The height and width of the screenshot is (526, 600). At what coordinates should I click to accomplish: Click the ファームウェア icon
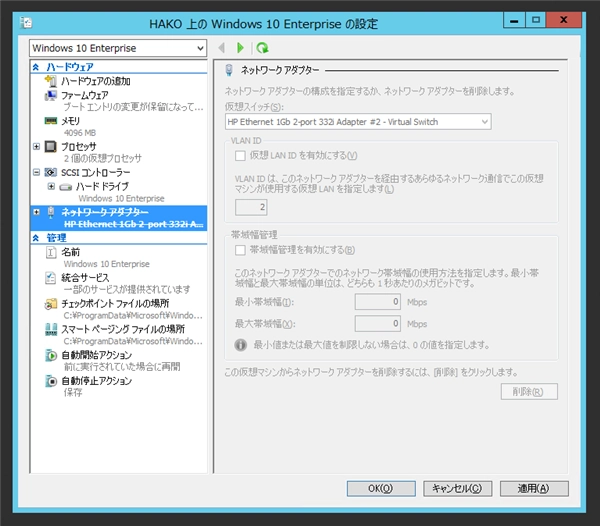tap(51, 95)
